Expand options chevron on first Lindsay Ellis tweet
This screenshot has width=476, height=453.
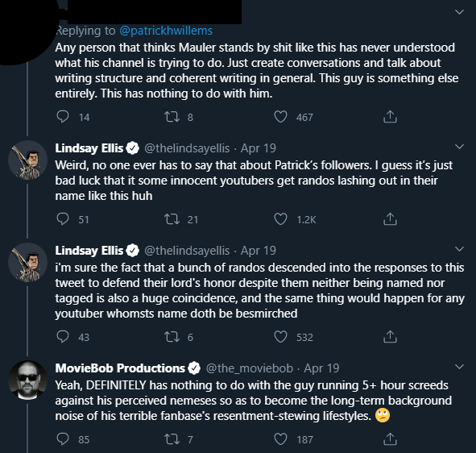[460, 147]
